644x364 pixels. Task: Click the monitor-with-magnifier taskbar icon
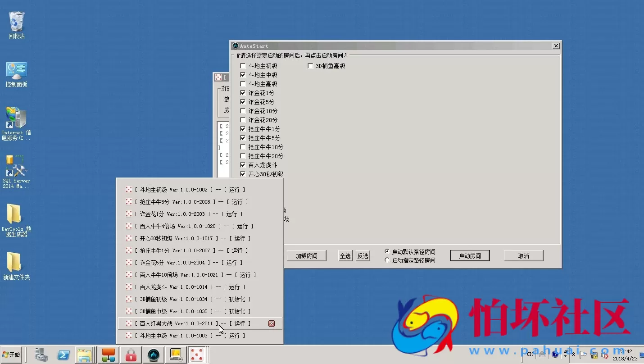pyautogui.click(x=176, y=355)
